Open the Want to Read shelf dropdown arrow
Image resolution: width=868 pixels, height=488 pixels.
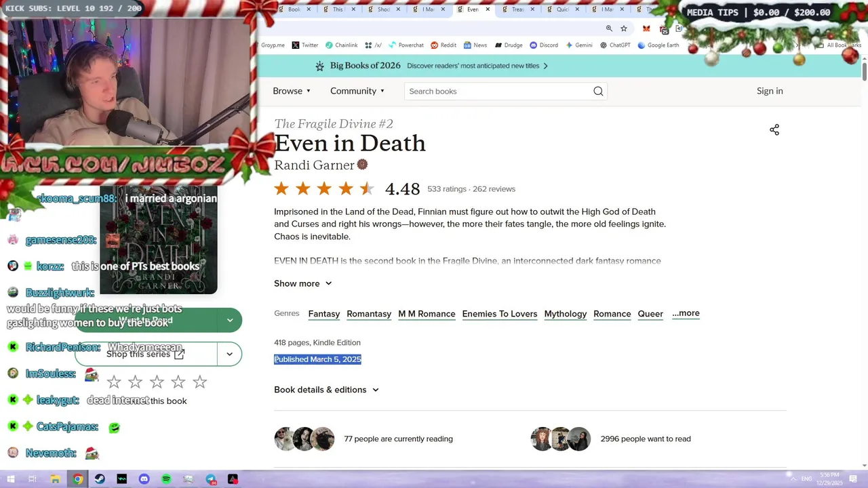pyautogui.click(x=230, y=320)
